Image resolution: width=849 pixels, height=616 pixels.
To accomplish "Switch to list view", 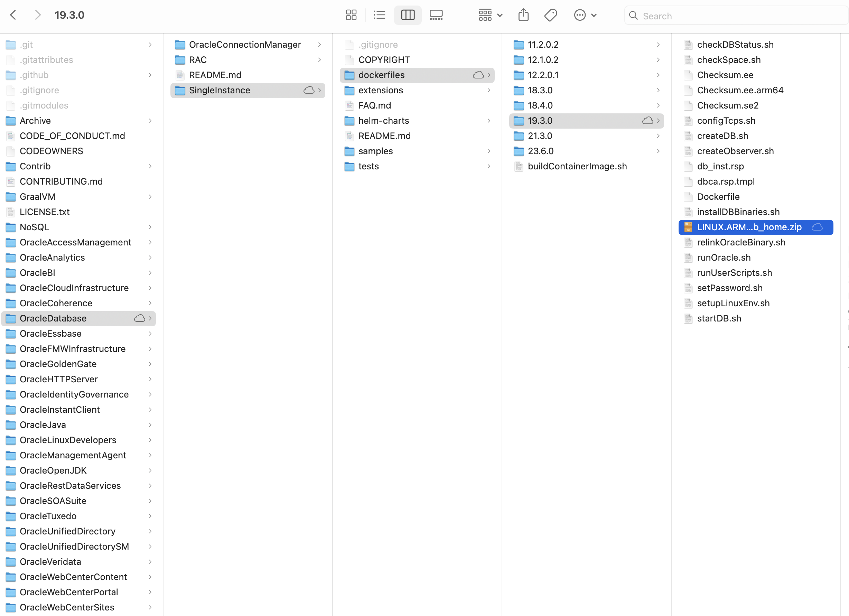I will [x=379, y=15].
